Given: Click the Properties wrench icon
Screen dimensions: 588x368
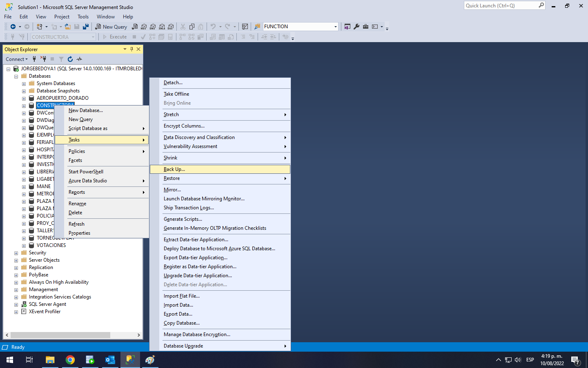Looking at the screenshot, I should click(x=356, y=27).
